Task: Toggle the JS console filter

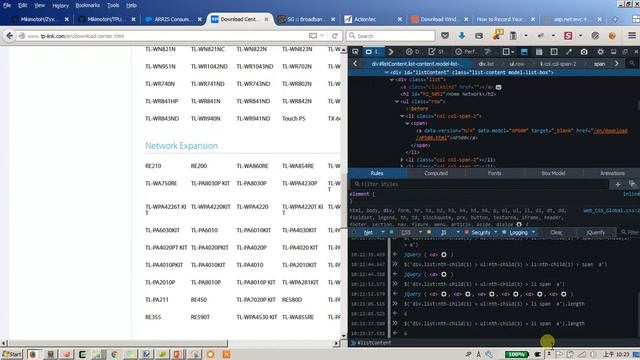Action: click(444, 232)
